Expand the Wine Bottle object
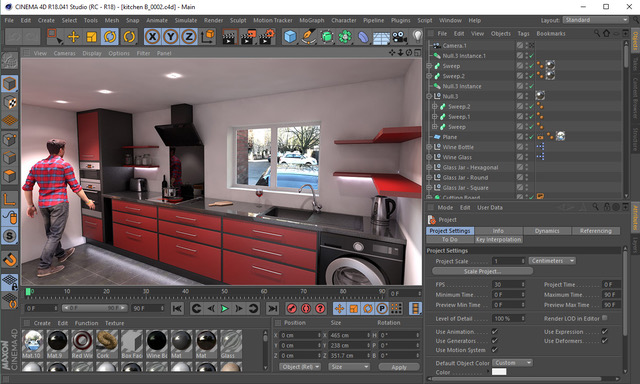The height and width of the screenshot is (384, 640). tap(429, 147)
